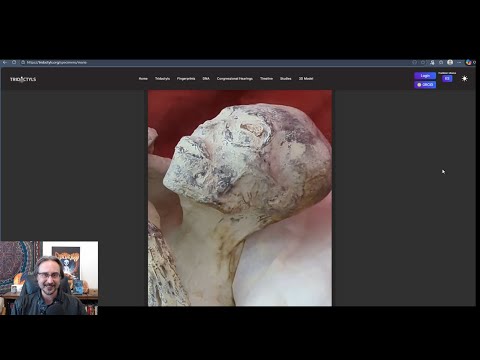
Task: Open the DNA nav item
Action: pos(206,79)
